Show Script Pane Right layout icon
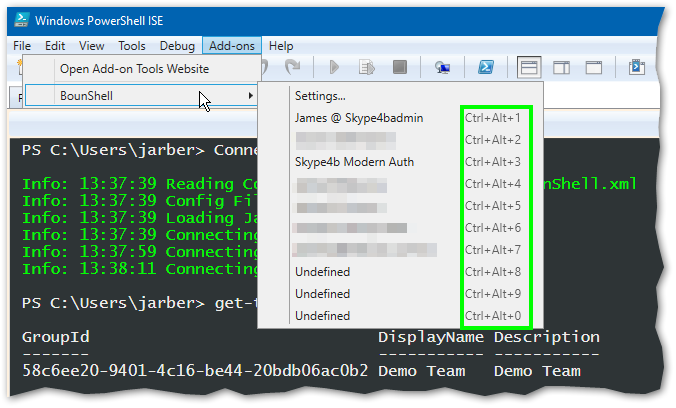 561,67
